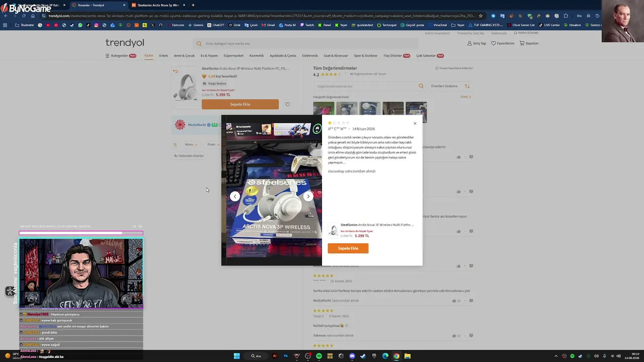Open the Yorum Yayınlama Kriterleri link
This screenshot has width=644, height=362.
(454, 68)
